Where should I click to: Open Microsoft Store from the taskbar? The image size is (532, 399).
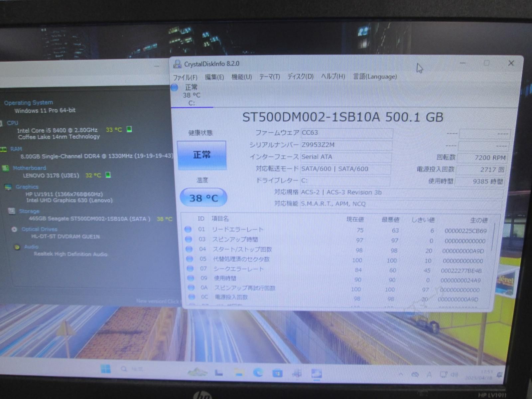coord(277,373)
